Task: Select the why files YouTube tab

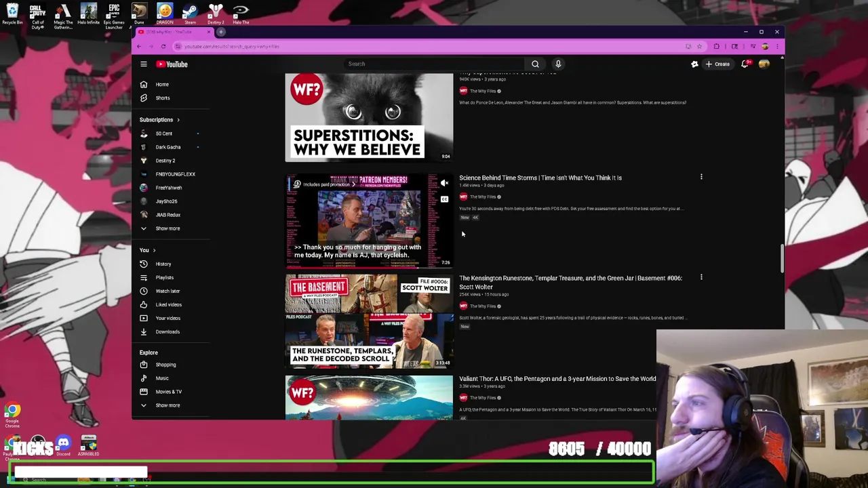Action: (175, 32)
